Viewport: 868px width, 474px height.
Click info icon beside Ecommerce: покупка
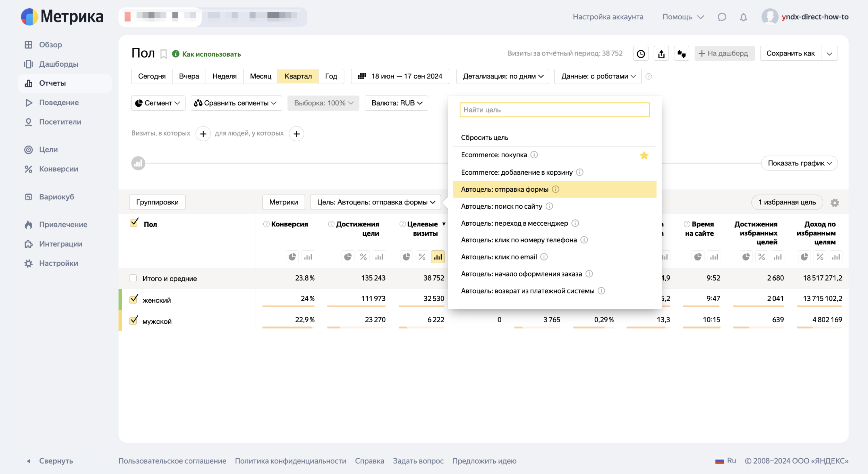click(534, 155)
